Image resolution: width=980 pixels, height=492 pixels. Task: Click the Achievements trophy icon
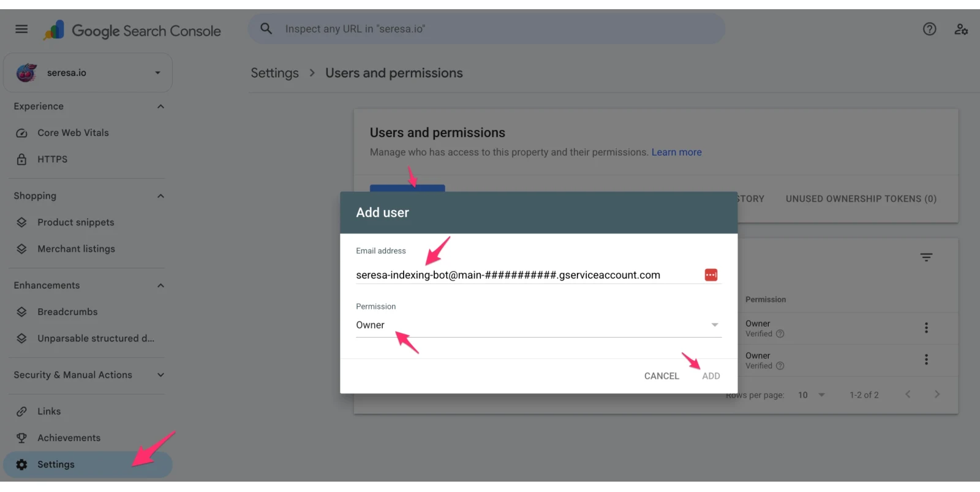tap(21, 438)
